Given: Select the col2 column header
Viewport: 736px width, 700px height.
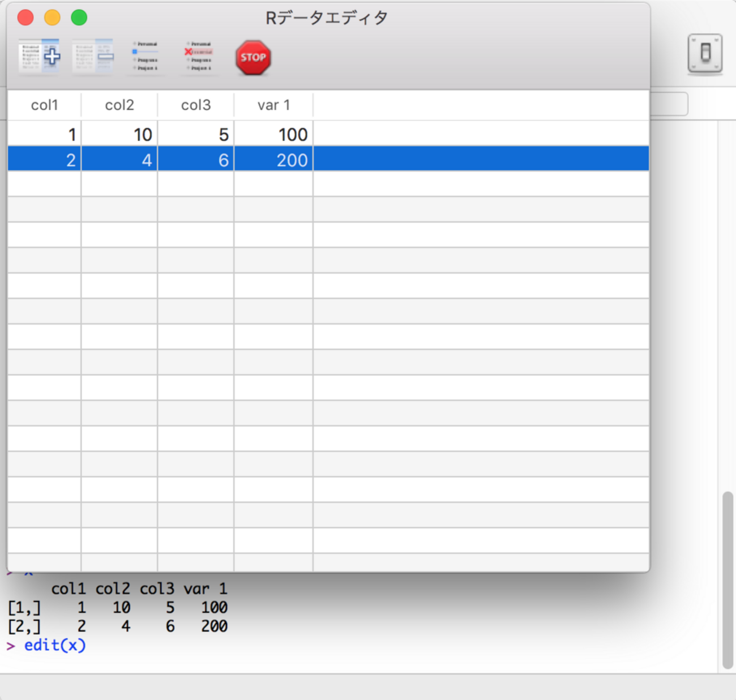Looking at the screenshot, I should point(119,105).
